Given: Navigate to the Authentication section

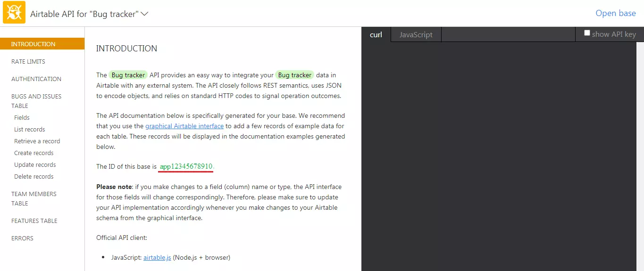Looking at the screenshot, I should pos(36,79).
